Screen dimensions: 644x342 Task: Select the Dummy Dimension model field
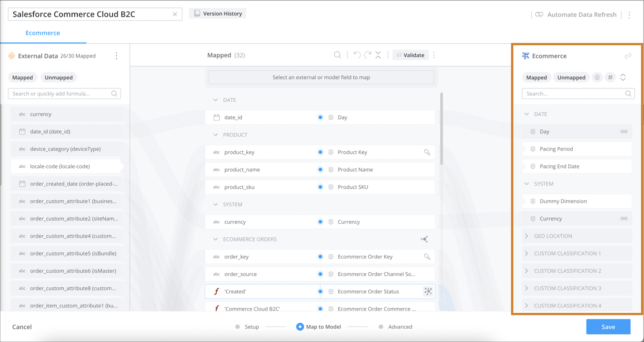(577, 201)
